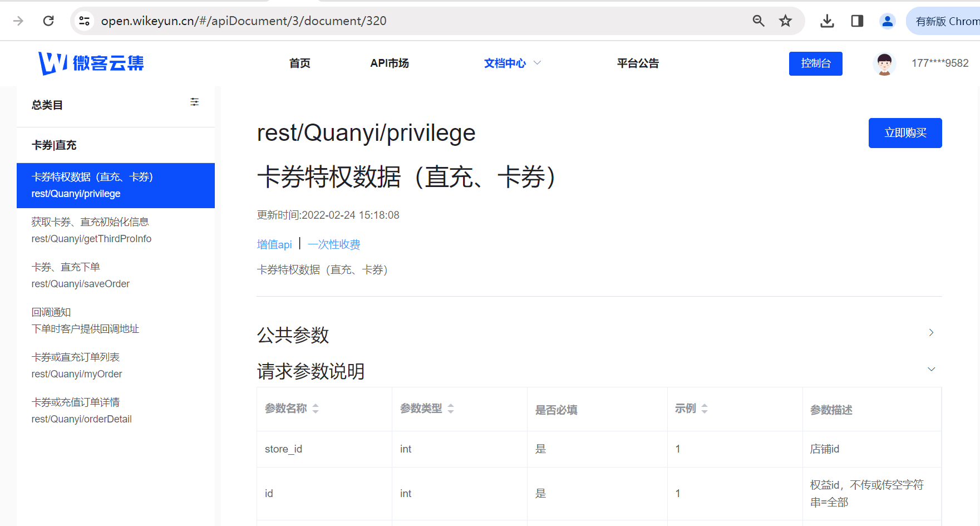Viewport: 980px width, 526px height.
Task: Toggle sort on the 示例 column
Action: (x=705, y=408)
